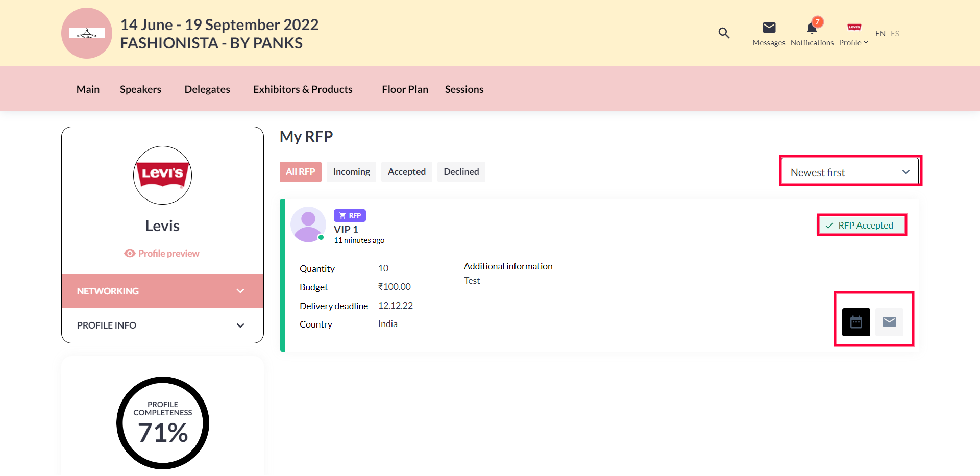Click the RFP Accepted status button
This screenshot has width=980, height=476.
(x=862, y=226)
